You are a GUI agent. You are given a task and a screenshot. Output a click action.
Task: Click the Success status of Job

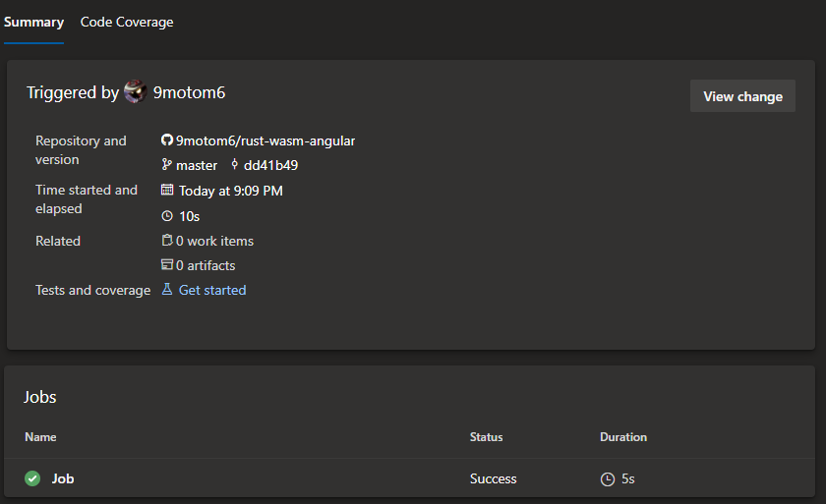point(493,478)
